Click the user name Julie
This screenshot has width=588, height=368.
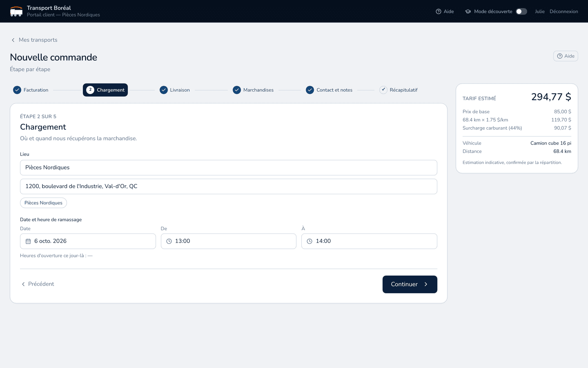coord(540,11)
